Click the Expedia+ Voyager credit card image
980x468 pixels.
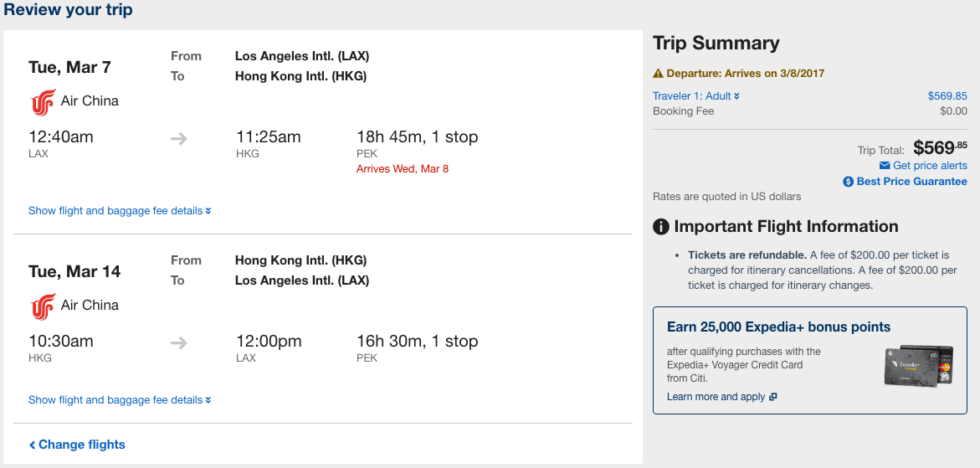(x=918, y=366)
